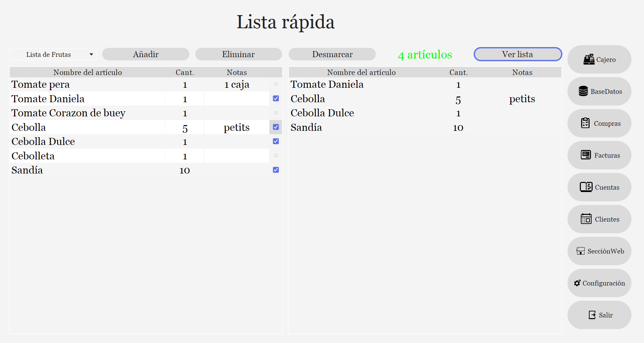Select Cebolla Dulce row in right list
Image resolution: width=644 pixels, height=343 pixels.
(425, 113)
